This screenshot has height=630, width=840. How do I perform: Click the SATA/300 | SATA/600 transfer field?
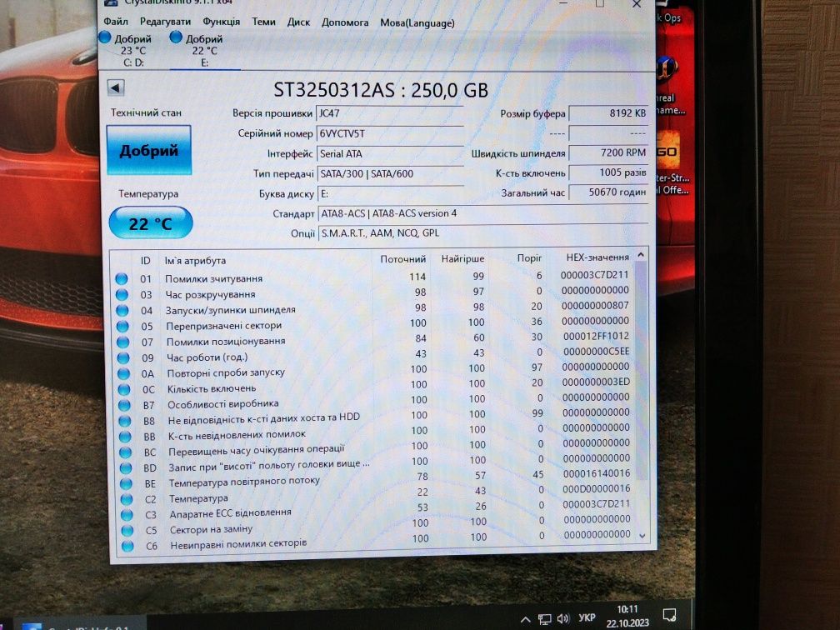pos(390,173)
